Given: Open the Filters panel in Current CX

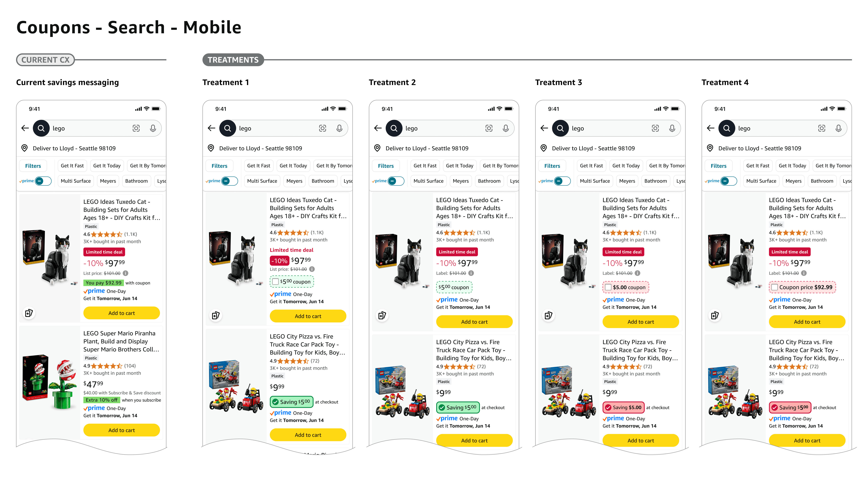Looking at the screenshot, I should (x=33, y=165).
